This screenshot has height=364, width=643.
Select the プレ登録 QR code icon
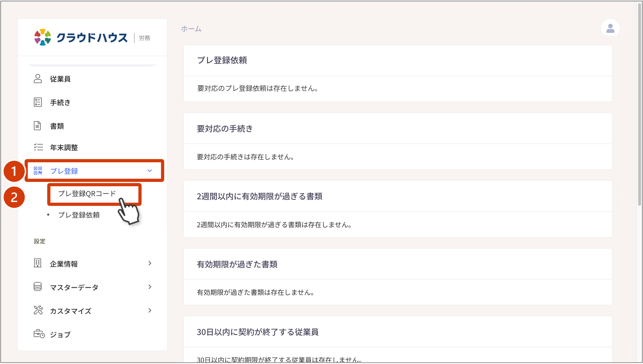37,171
